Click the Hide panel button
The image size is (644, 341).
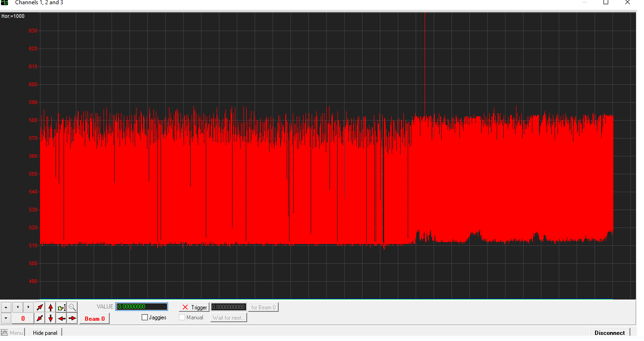(x=45, y=333)
